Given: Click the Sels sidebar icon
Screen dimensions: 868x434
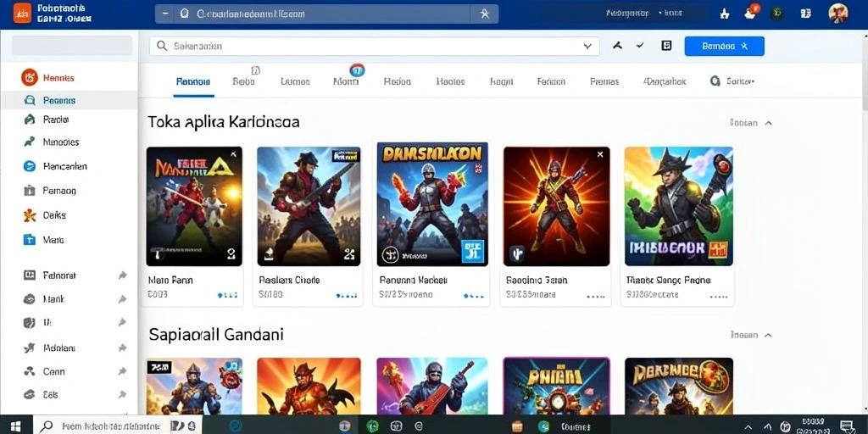Looking at the screenshot, I should 30,395.
